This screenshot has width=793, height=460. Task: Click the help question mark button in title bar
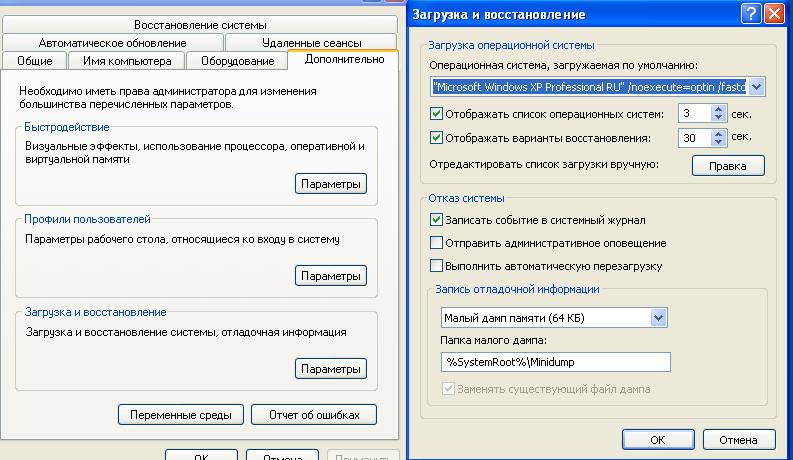point(752,14)
